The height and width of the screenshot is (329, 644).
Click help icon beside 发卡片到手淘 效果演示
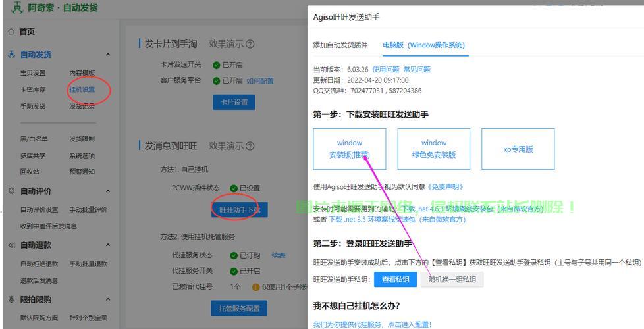(x=250, y=44)
